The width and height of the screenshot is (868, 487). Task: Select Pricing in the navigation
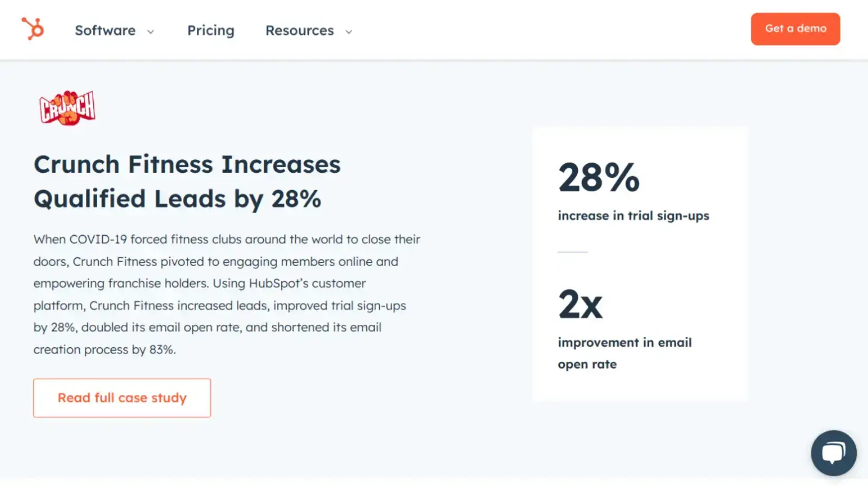click(x=210, y=31)
